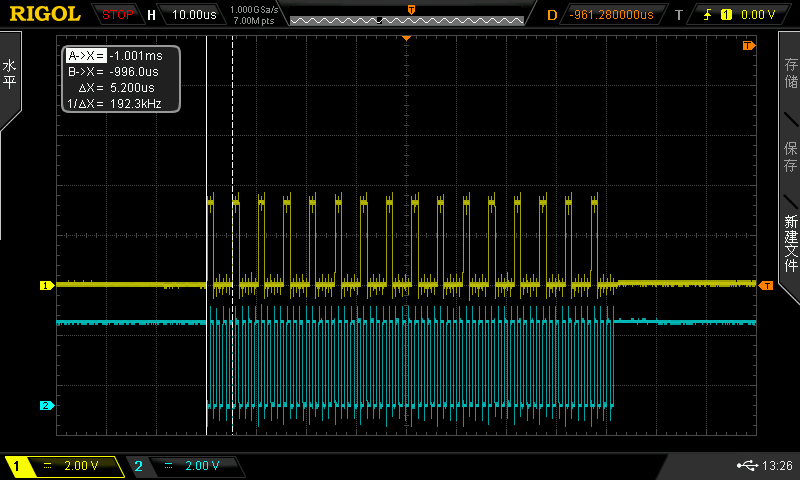Screen dimensions: 800x480
Task: Click the waveform memory overview bar
Action: pyautogui.click(x=407, y=20)
